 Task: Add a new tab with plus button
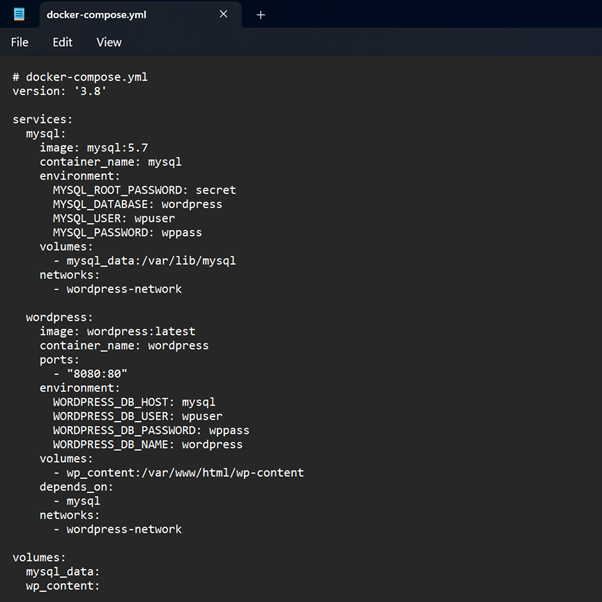pyautogui.click(x=261, y=14)
